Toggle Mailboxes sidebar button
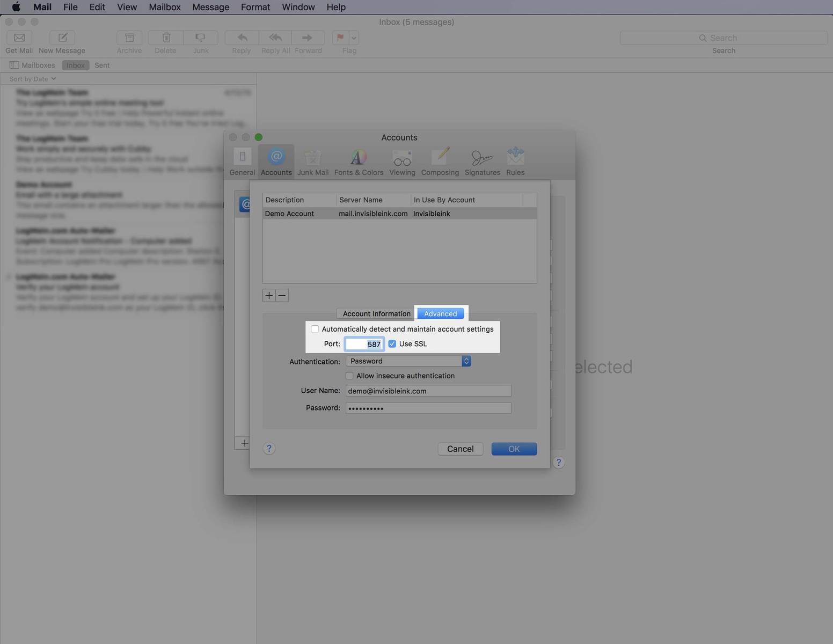The width and height of the screenshot is (833, 644). (32, 65)
